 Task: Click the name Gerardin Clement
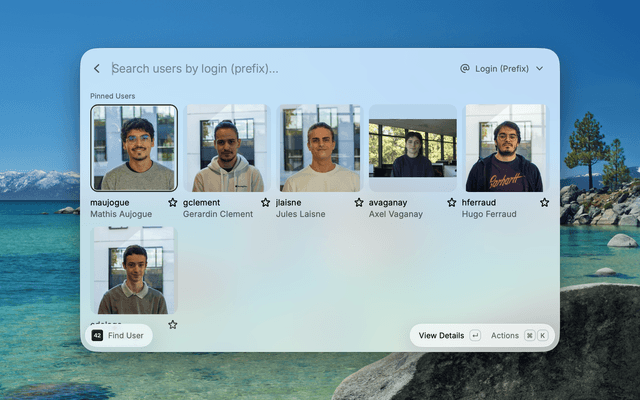coord(218,214)
